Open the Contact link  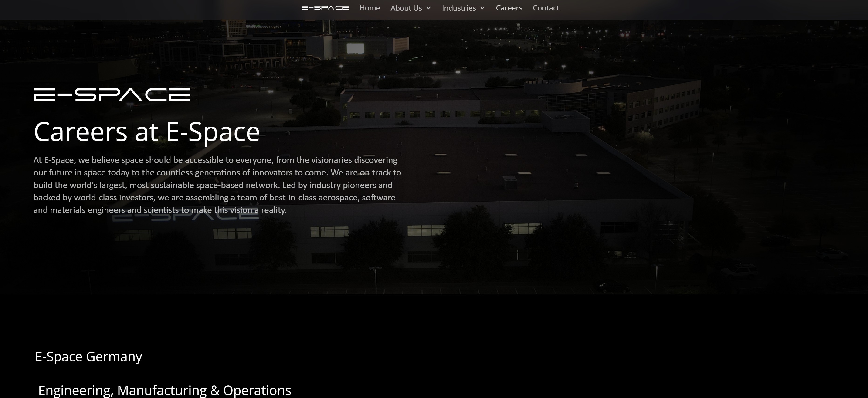(x=545, y=8)
